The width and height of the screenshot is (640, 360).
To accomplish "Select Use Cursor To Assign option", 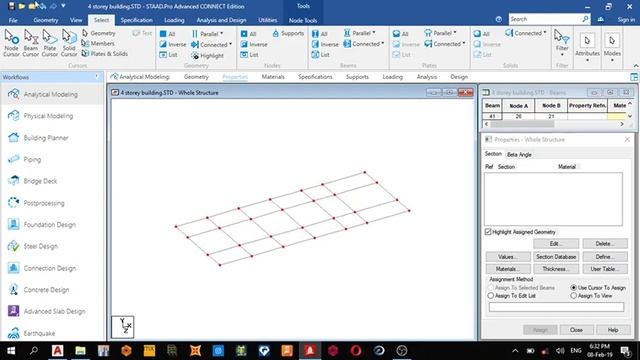I will [573, 288].
